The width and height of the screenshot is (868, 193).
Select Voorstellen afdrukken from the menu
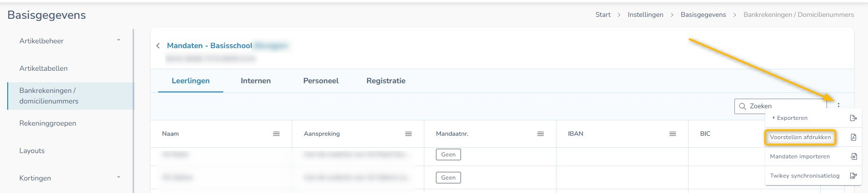pos(800,137)
